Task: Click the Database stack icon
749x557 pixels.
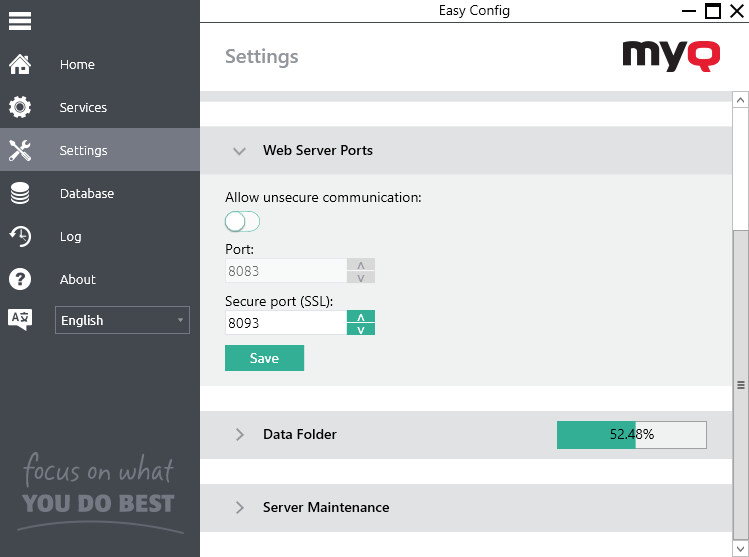Action: tap(20, 194)
